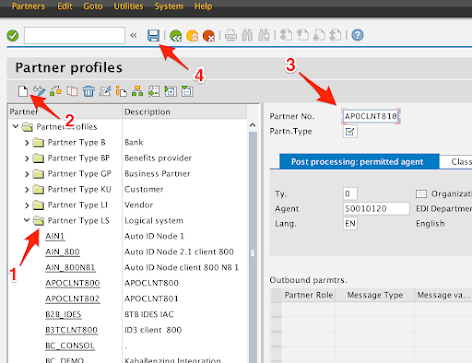
Task: Click the yellow Exit icon
Action: point(192,35)
